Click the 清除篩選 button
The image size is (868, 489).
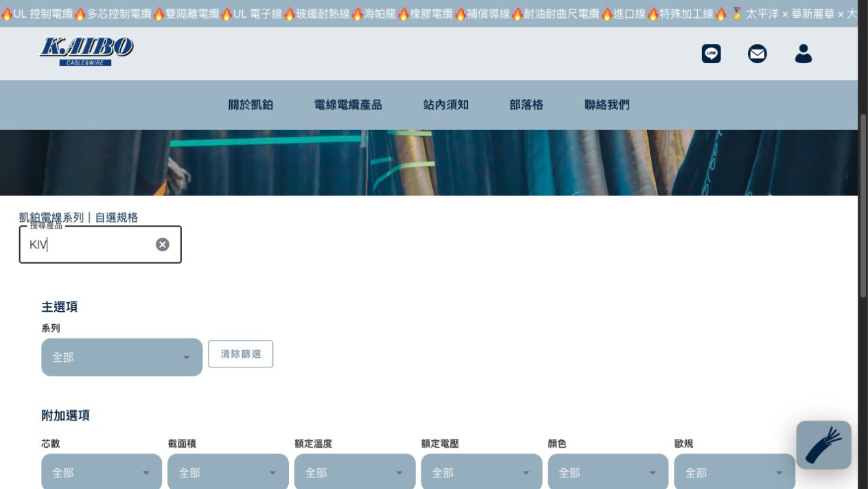click(x=241, y=354)
